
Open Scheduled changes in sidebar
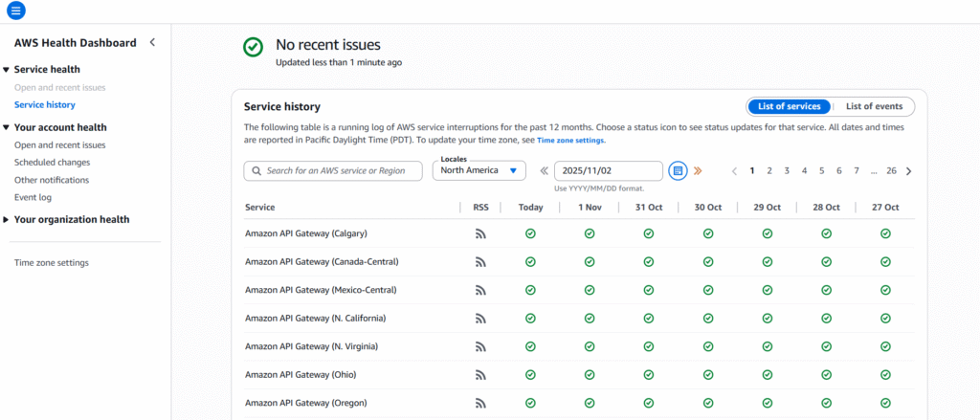52,163
